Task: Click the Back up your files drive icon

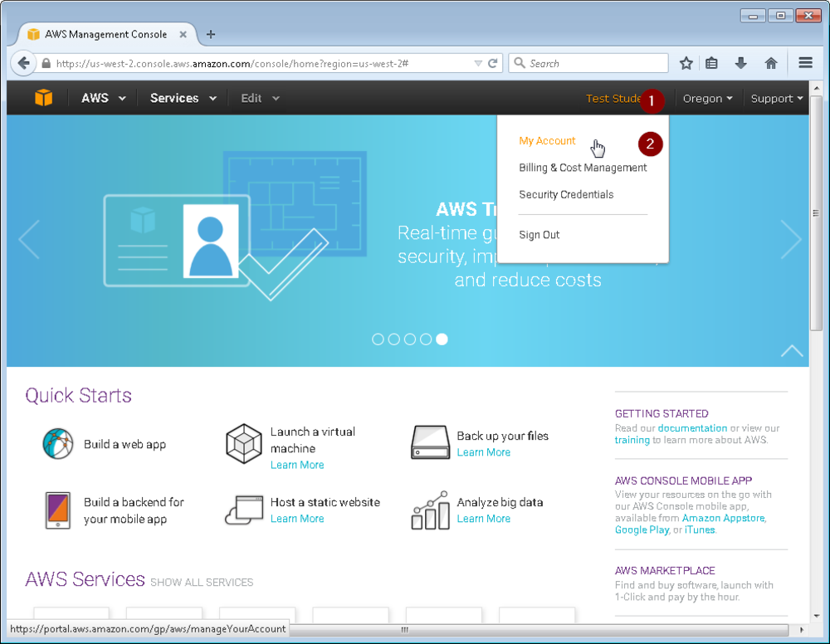Action: [430, 442]
